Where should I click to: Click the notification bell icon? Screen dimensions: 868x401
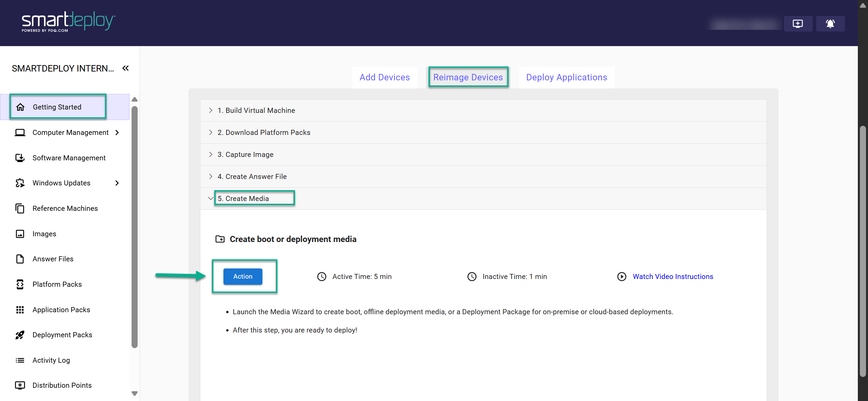830,24
